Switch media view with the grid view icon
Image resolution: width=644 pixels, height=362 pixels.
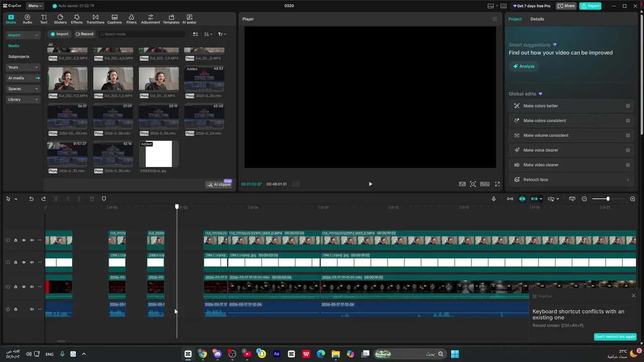coord(195,34)
